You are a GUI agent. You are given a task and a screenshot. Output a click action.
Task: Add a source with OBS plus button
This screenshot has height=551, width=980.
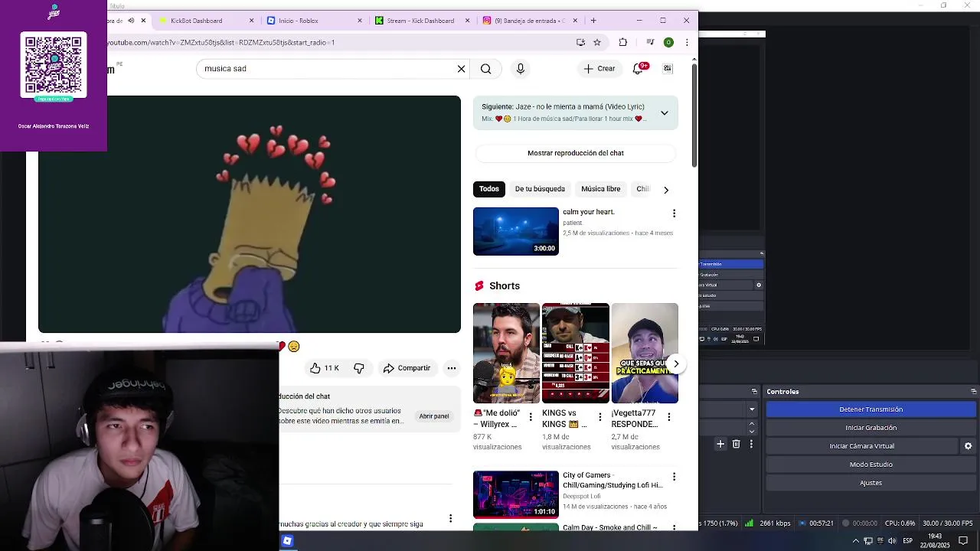[720, 444]
